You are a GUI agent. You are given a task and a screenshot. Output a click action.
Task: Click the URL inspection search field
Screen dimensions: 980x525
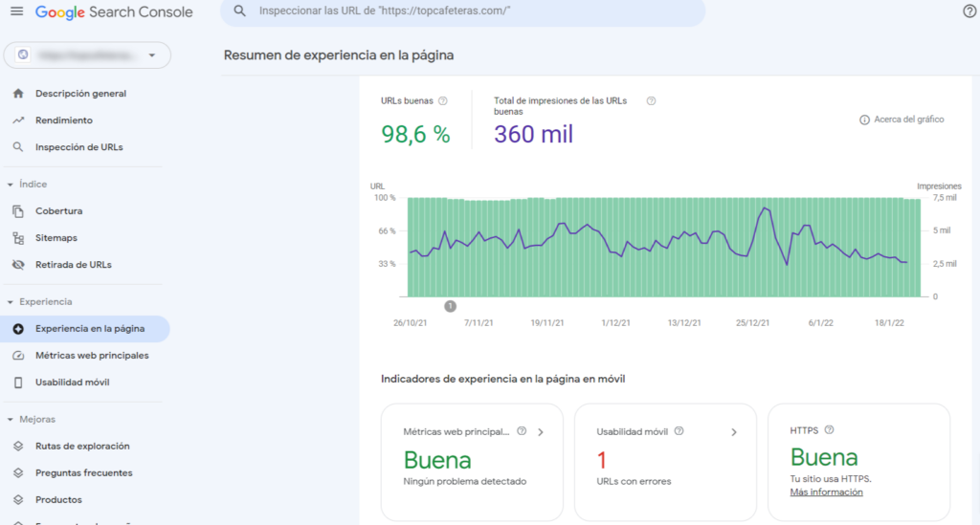point(462,11)
